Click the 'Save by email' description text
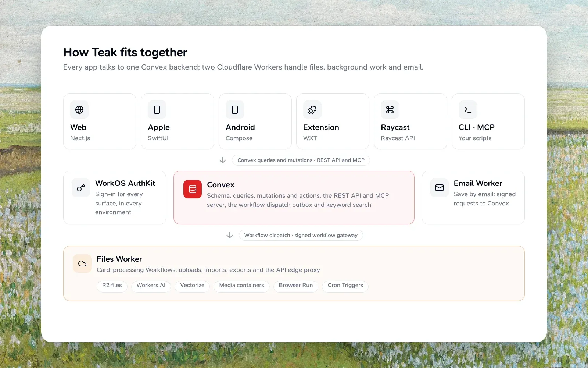Viewport: 588px width, 368px height. 485,199
